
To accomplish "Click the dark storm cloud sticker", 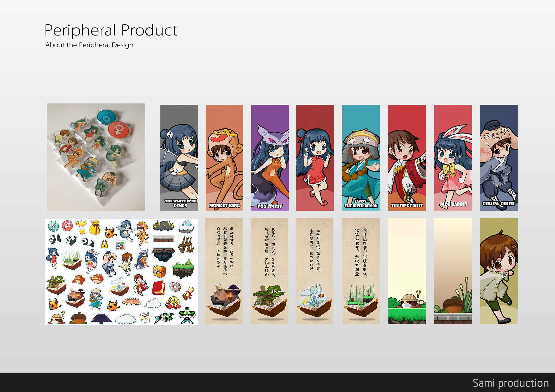I will 163,225.
